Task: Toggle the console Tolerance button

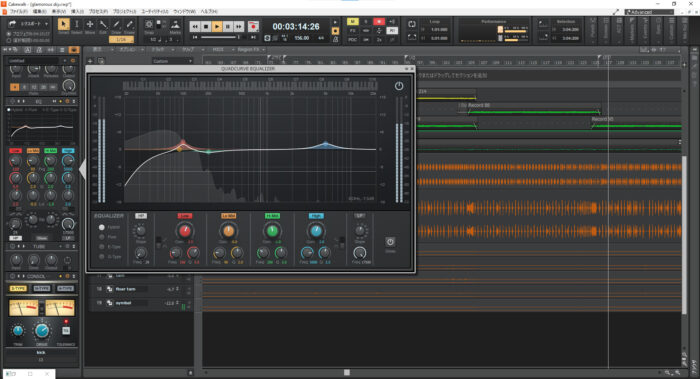Action: click(66, 331)
